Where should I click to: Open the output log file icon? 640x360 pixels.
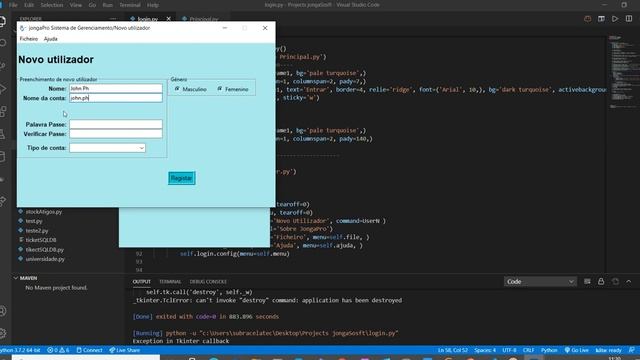click(x=615, y=282)
